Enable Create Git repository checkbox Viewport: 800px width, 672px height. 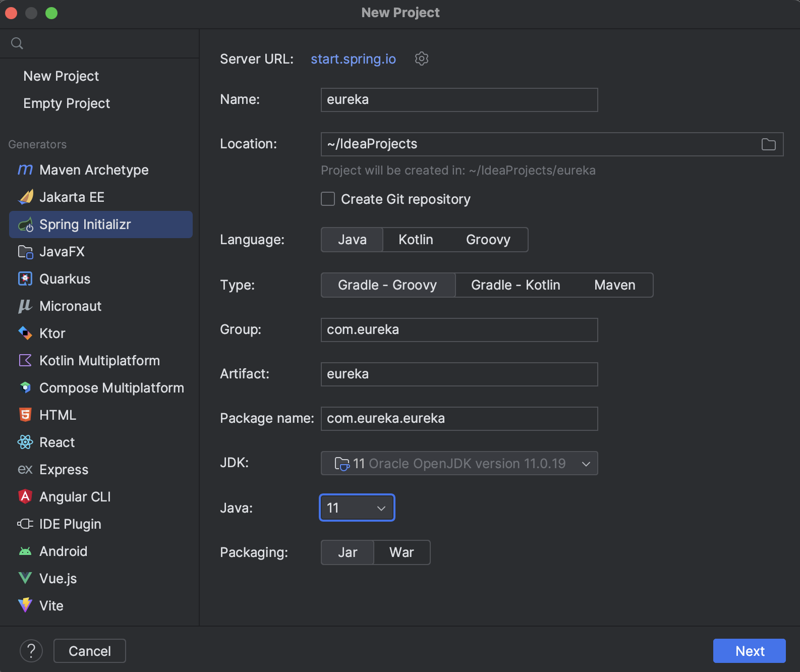pos(328,199)
